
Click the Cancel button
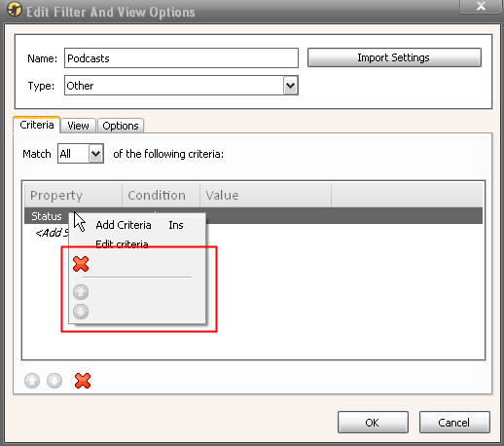pyautogui.click(x=454, y=423)
